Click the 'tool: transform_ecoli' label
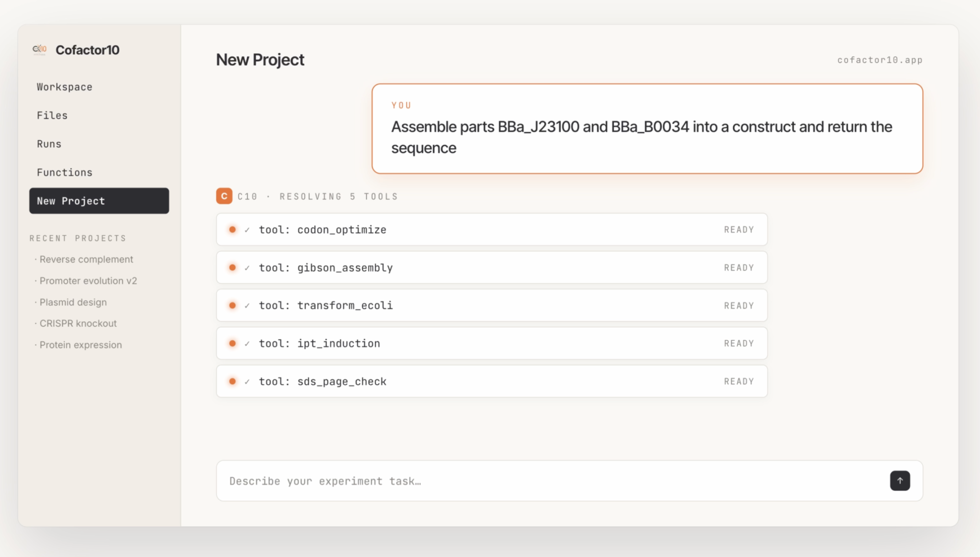The width and height of the screenshot is (980, 557). point(326,305)
